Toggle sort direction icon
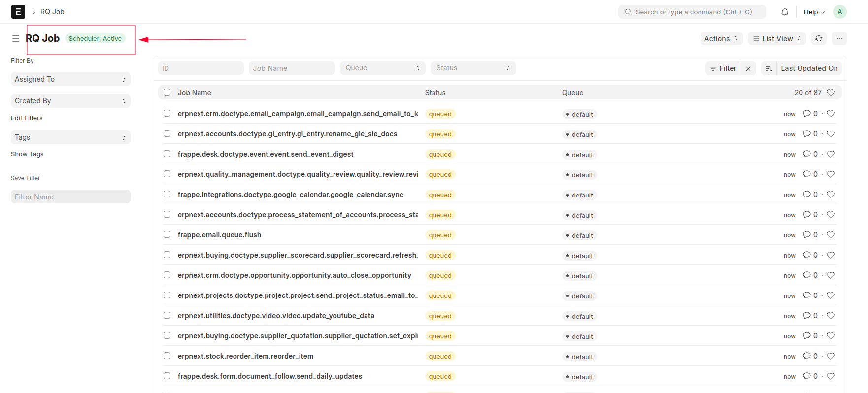Viewport: 868px width, 393px height. (768, 69)
